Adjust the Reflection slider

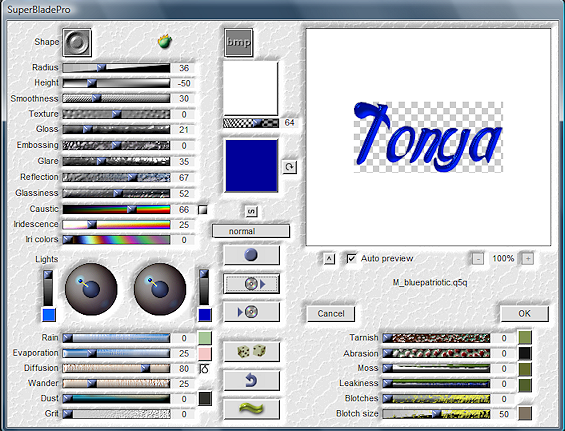(x=116, y=177)
